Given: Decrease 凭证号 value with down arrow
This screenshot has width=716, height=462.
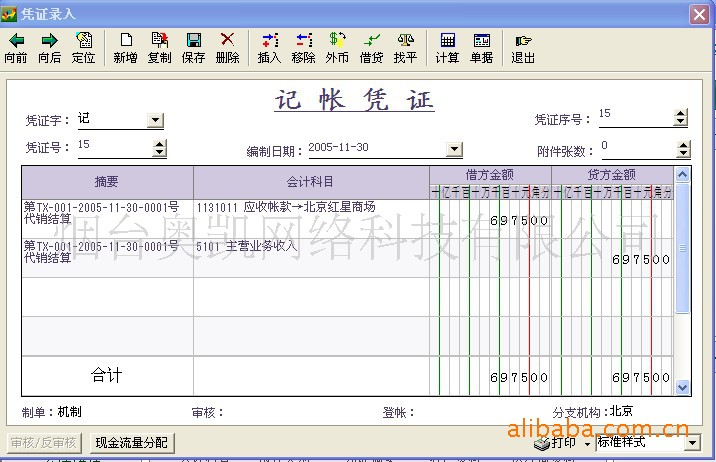Looking at the screenshot, I should point(159,152).
